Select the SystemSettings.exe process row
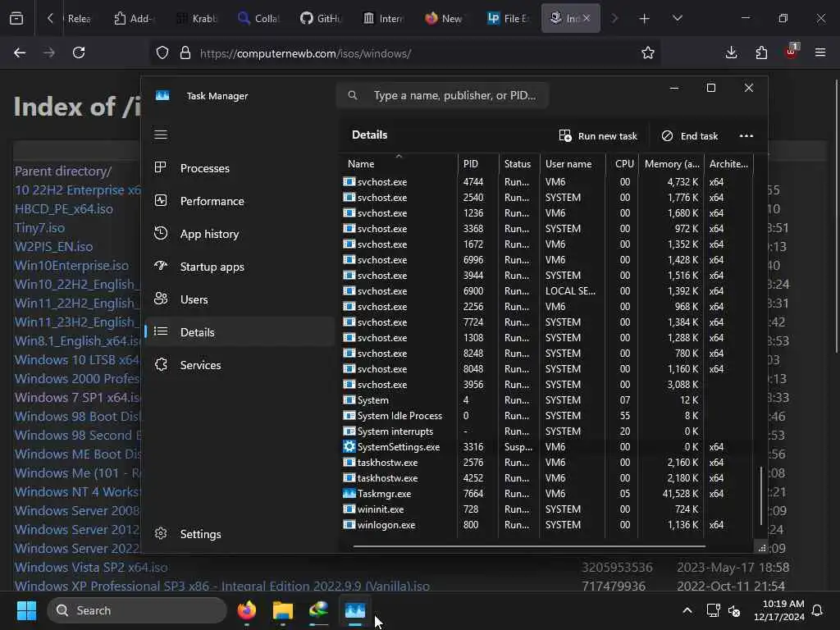 click(x=546, y=447)
